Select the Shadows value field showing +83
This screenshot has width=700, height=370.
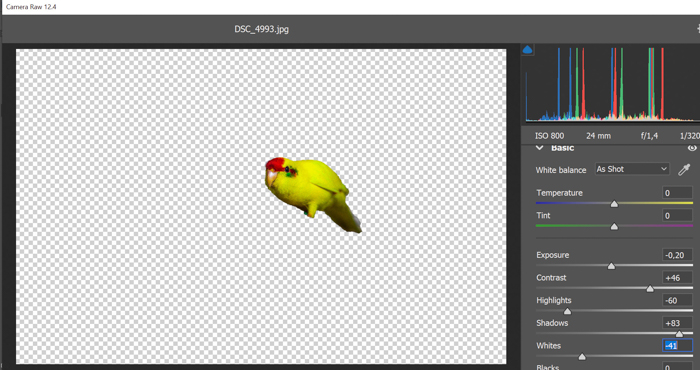point(677,323)
